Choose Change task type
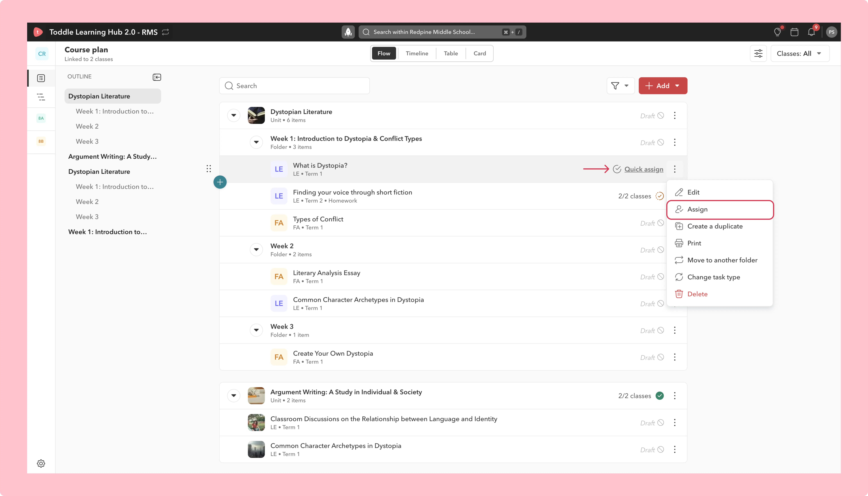Viewport: 868px width, 496px height. 720,277
